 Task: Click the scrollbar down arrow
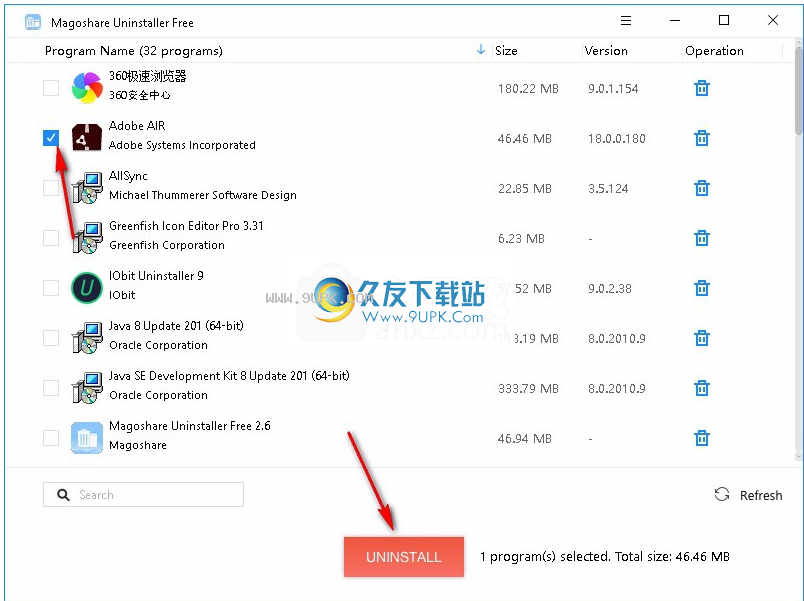pyautogui.click(x=798, y=455)
